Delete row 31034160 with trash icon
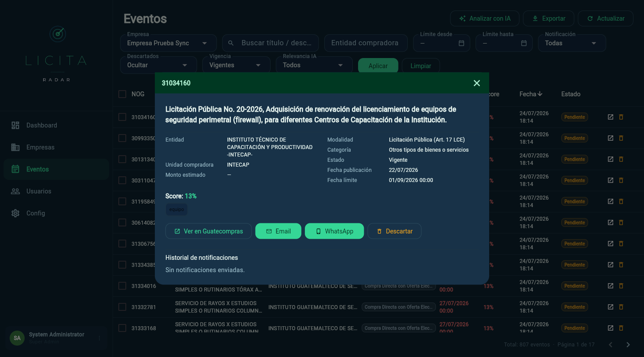Viewport: 644px width, 357px height. coord(621,117)
